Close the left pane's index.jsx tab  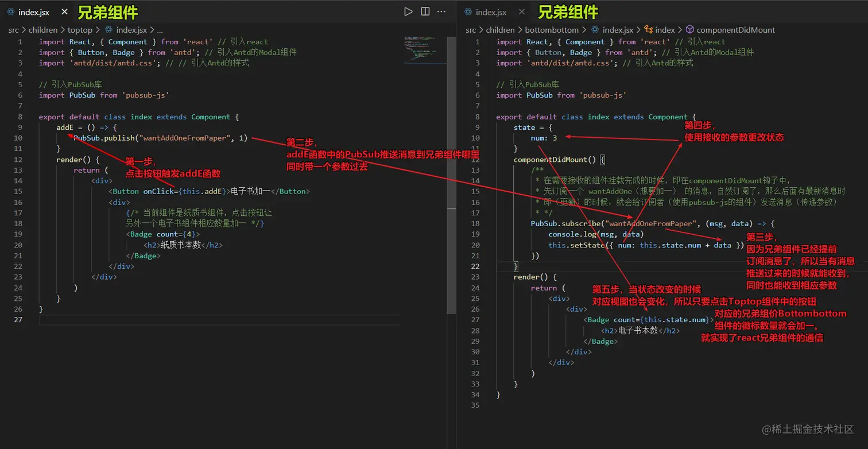pos(65,12)
